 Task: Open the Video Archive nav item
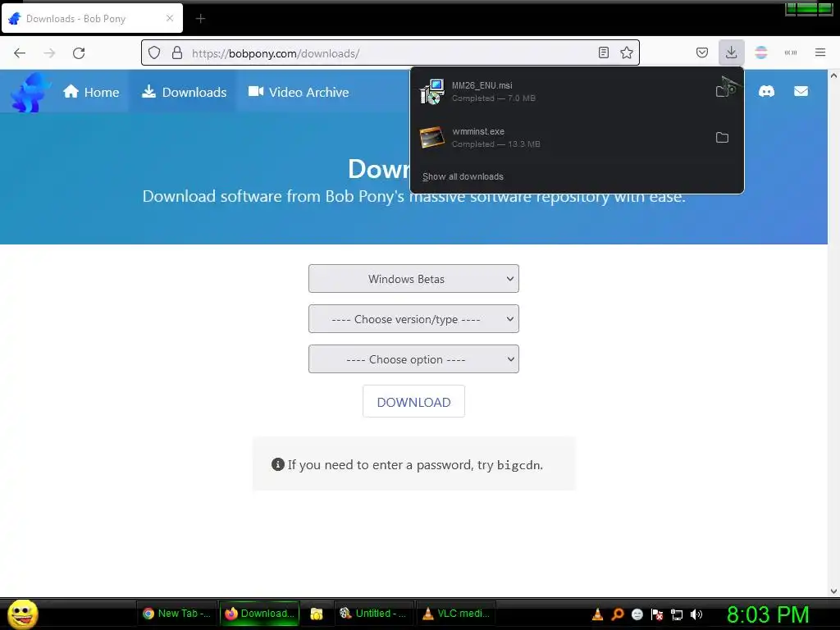point(299,92)
